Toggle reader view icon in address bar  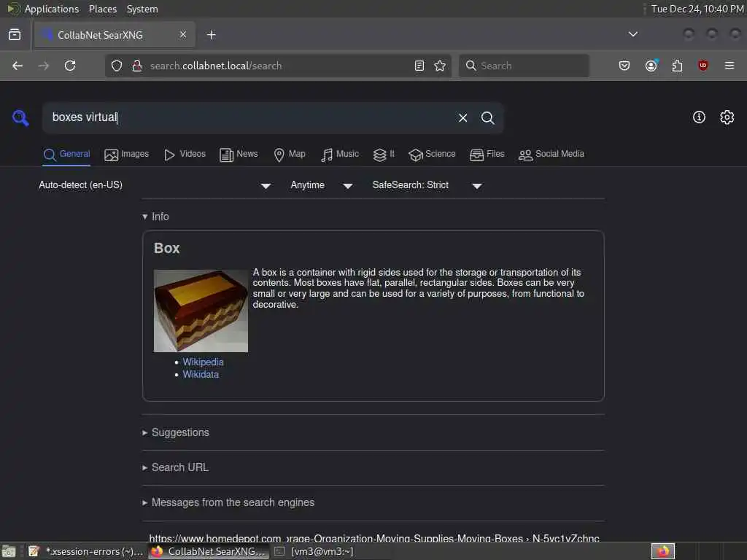pos(419,66)
